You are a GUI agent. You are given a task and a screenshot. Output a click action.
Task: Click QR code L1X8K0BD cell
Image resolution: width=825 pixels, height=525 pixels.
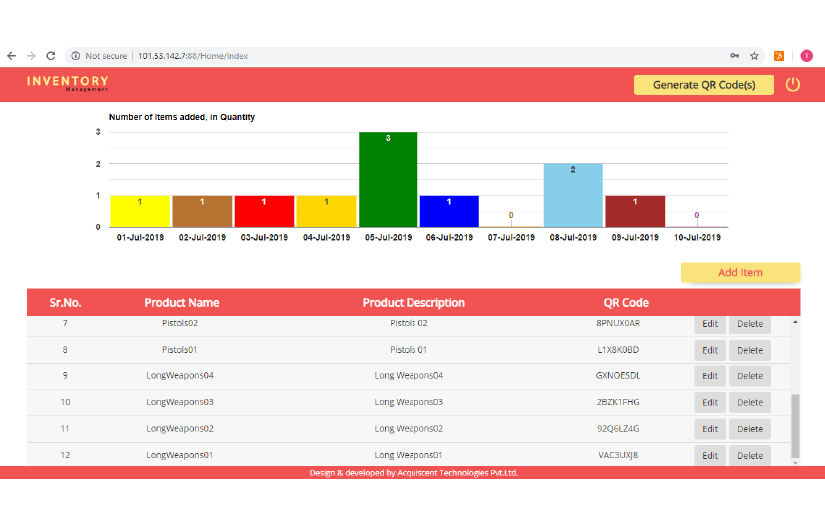(618, 350)
